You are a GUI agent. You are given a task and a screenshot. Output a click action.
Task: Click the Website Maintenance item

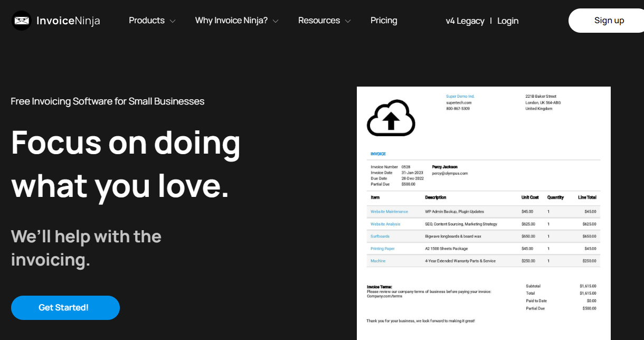click(389, 212)
